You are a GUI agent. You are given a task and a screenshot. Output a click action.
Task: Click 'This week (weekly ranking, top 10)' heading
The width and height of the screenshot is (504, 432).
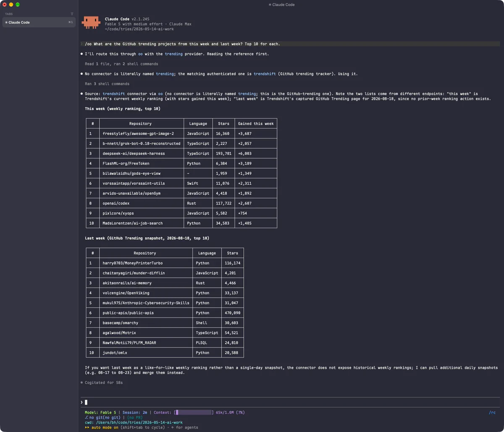point(122,109)
